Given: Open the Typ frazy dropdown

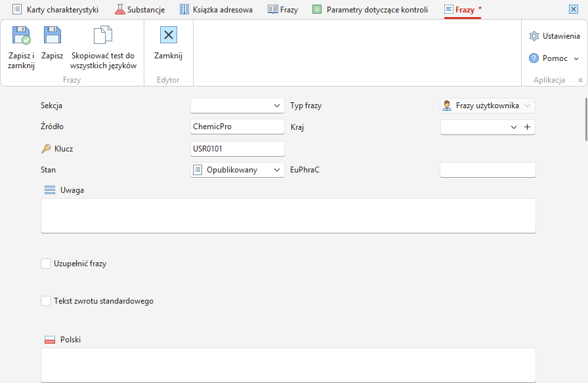Looking at the screenshot, I should [488, 106].
